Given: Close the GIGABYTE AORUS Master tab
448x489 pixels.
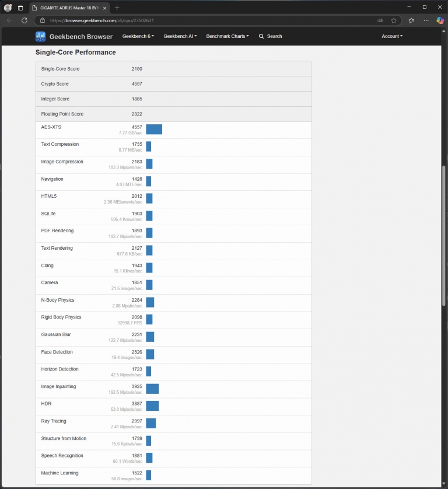Looking at the screenshot, I should (x=105, y=8).
